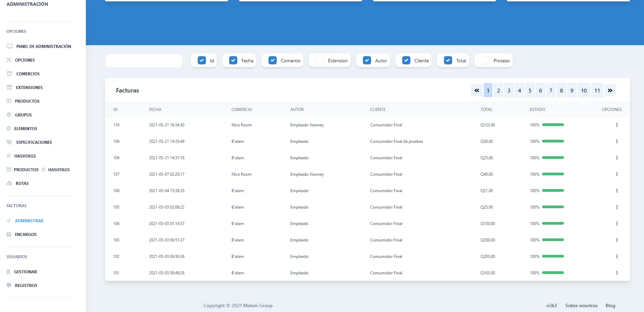This screenshot has width=644, height=312.
Task: Uncheck the Total column checkbox
Action: coord(448,60)
